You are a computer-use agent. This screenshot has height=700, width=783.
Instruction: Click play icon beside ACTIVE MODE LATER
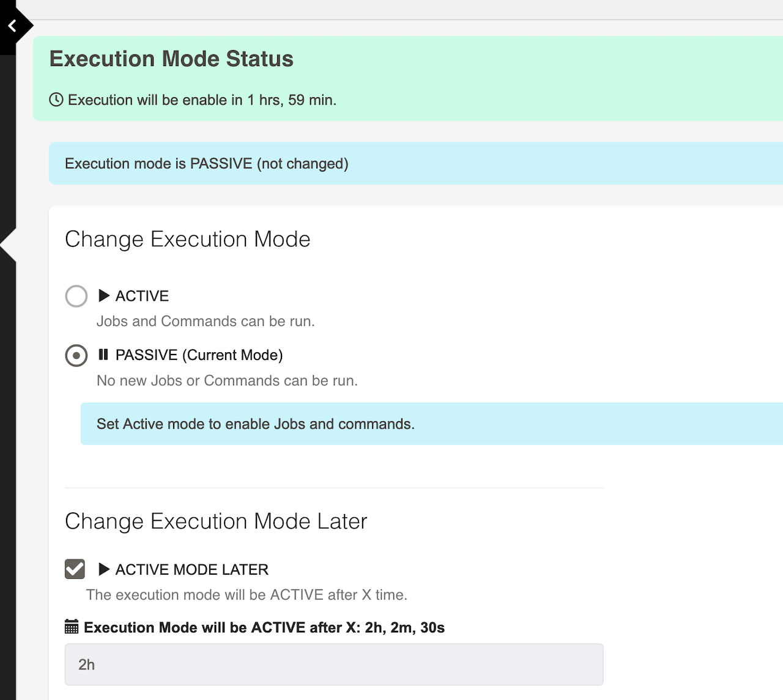point(104,569)
